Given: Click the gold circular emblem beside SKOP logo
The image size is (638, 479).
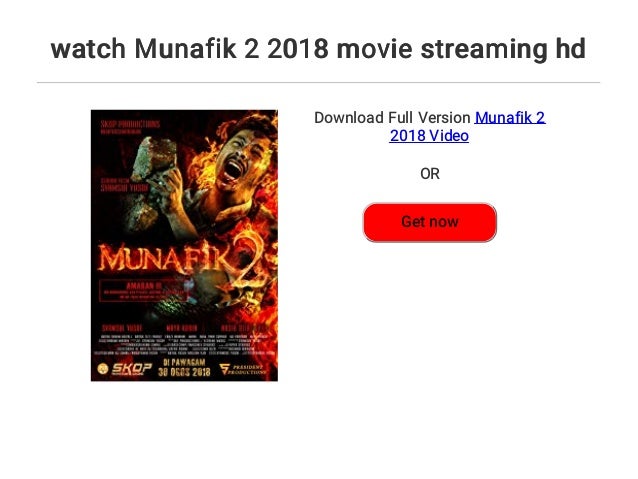Looking at the screenshot, I should pyautogui.click(x=103, y=369).
